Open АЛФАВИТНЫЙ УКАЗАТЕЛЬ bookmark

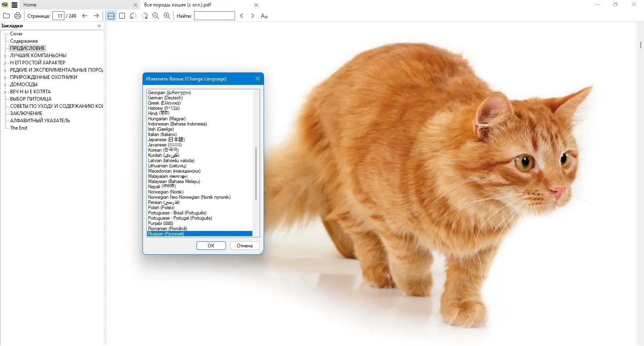pyautogui.click(x=40, y=121)
